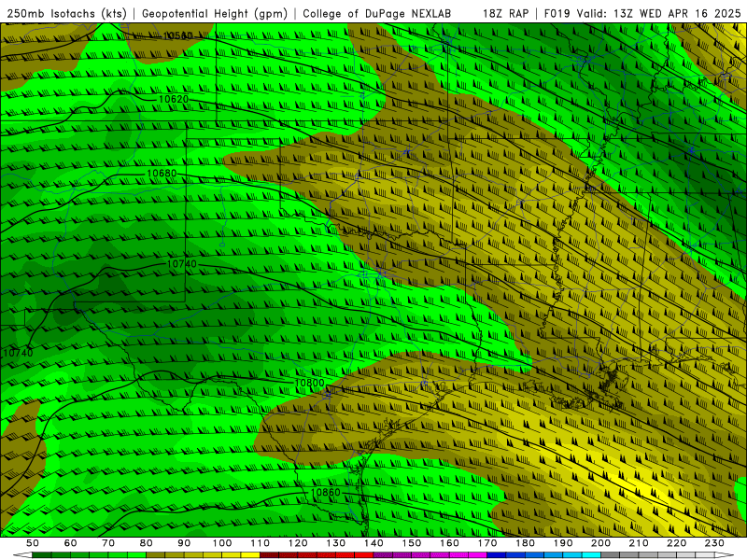Click the dark green colorbar swatch below 50
747x560 pixels.
tap(42, 555)
